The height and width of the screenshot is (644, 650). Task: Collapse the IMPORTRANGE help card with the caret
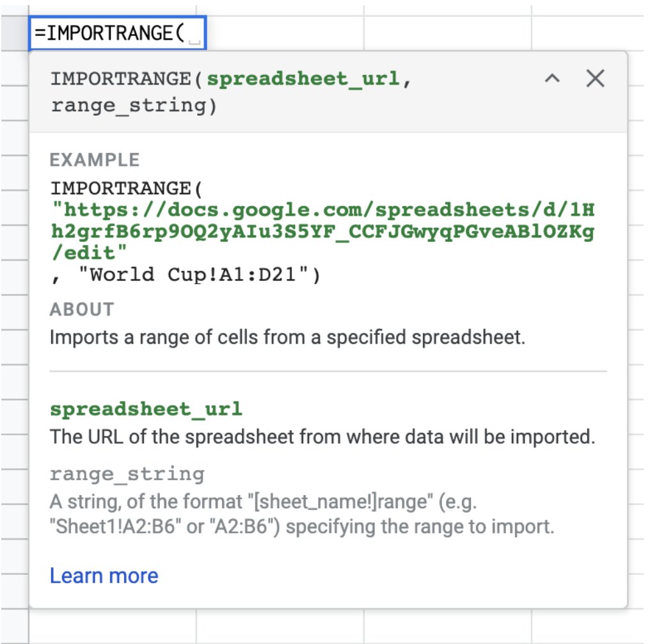tap(551, 78)
